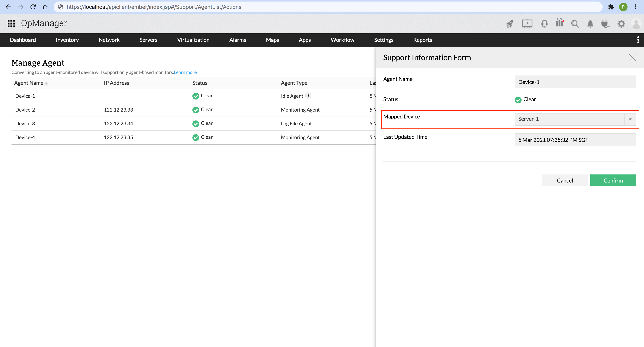The width and height of the screenshot is (644, 347).
Task: Open the gift box what's-new icon
Action: coord(559,23)
